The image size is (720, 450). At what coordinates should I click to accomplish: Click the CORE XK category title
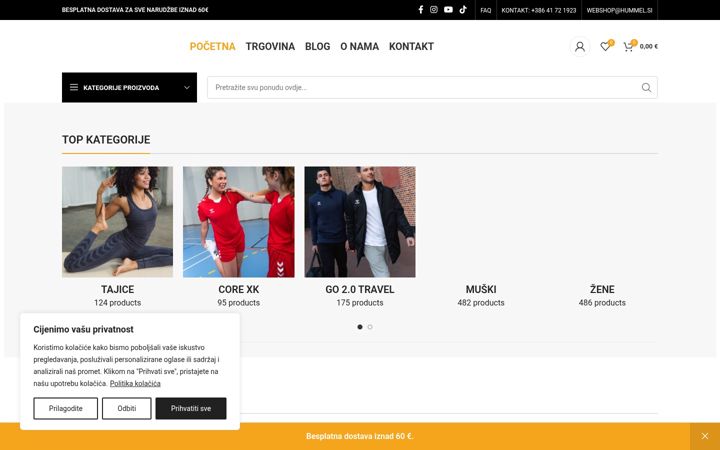point(239,289)
